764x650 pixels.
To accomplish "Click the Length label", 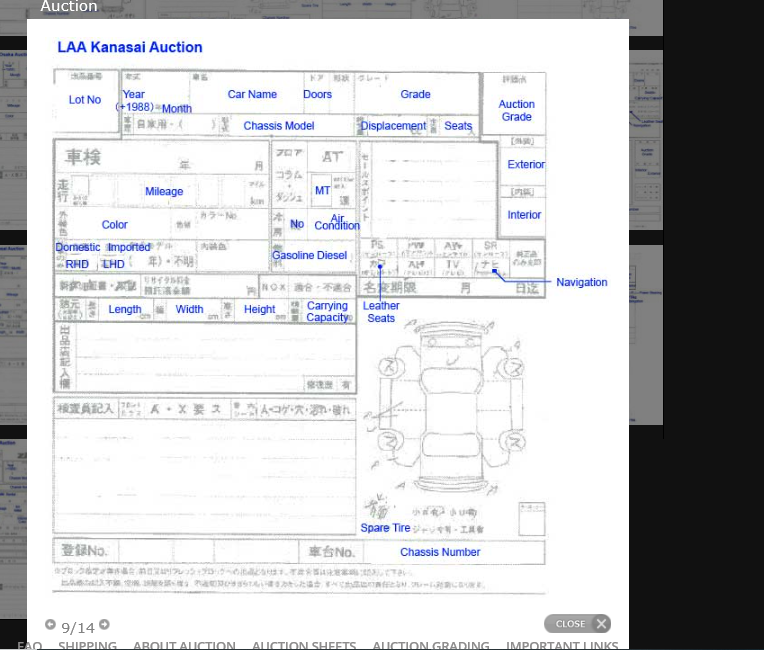I will 125,309.
